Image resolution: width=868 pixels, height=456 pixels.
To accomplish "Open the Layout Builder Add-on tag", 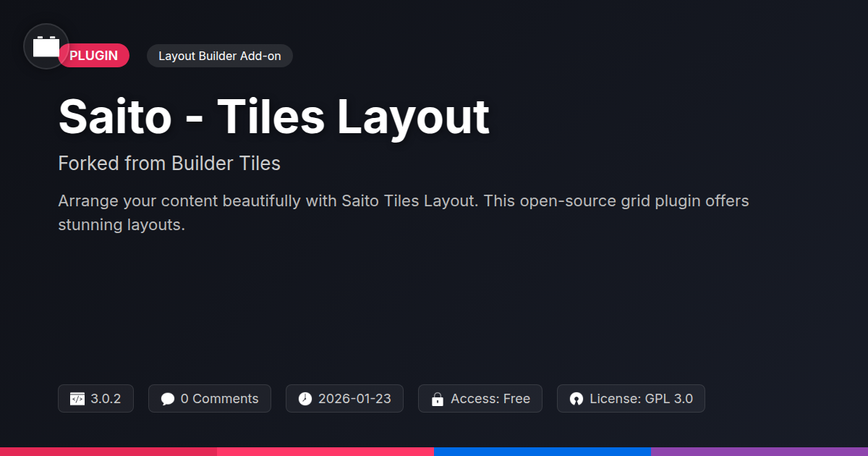I will 219,56.
